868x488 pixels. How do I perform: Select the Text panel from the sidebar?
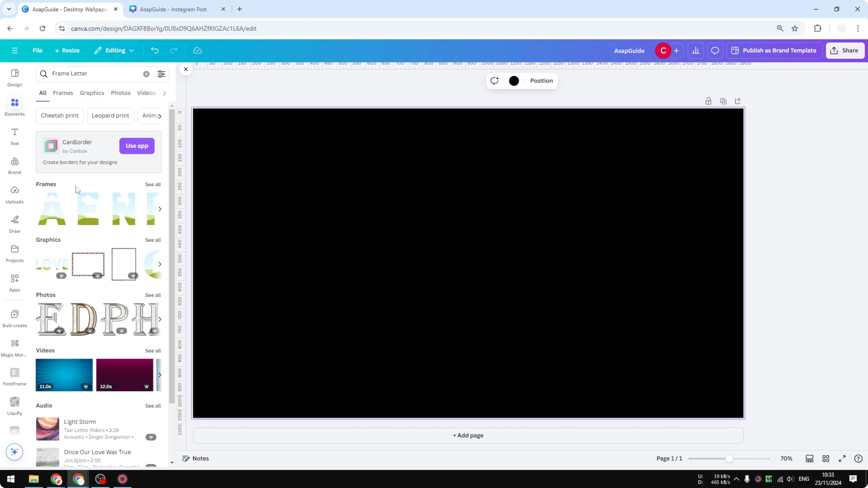(x=14, y=136)
